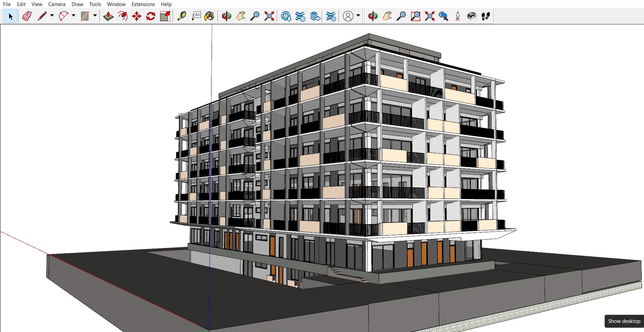The width and height of the screenshot is (644, 332).
Task: Open the View menu
Action: click(x=37, y=4)
